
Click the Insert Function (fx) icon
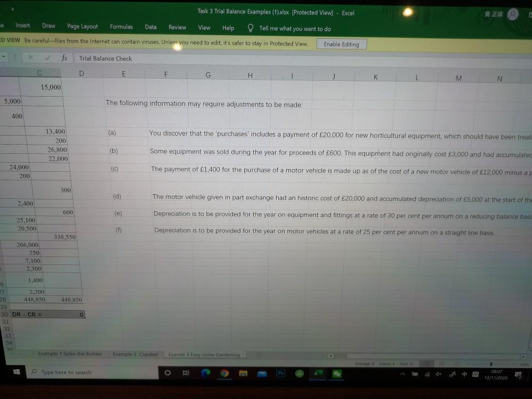[65, 58]
